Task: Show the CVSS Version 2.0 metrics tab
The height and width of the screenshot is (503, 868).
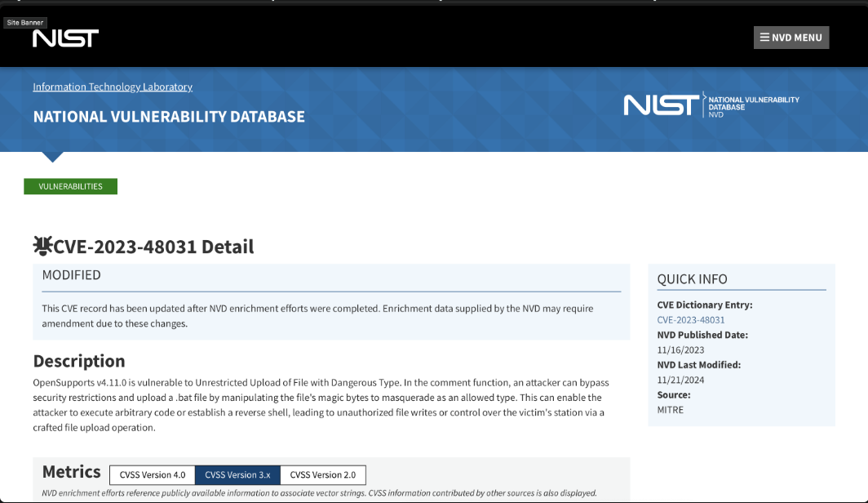Action: [x=323, y=475]
